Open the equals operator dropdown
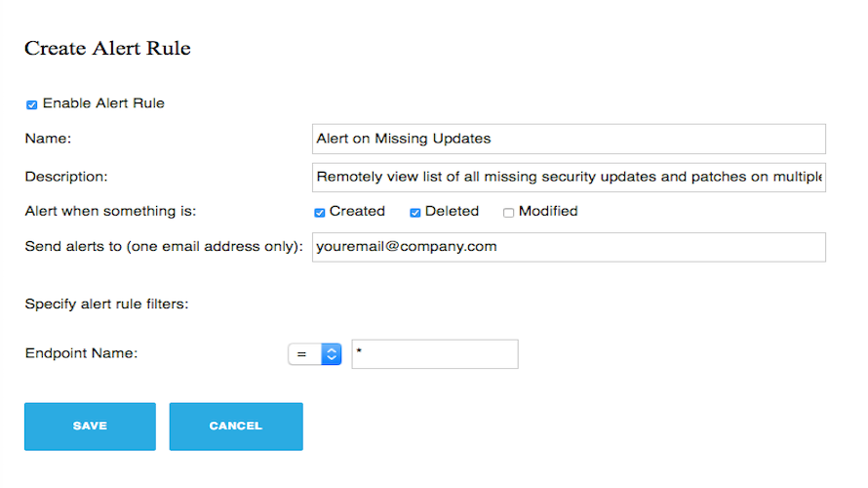868x488 pixels. pyautogui.click(x=315, y=354)
